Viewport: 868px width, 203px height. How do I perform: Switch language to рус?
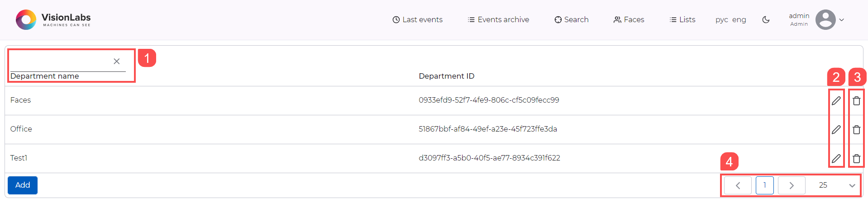721,20
